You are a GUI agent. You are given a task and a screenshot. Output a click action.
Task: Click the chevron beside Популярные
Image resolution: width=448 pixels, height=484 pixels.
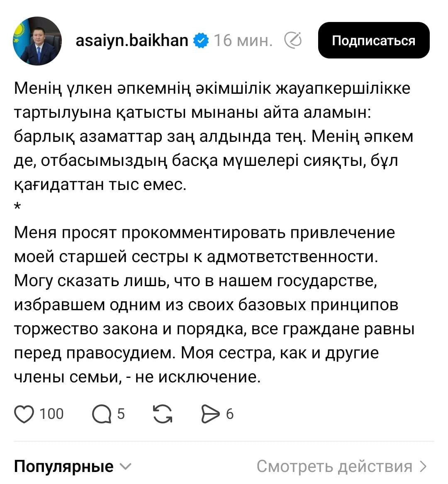pos(125,467)
